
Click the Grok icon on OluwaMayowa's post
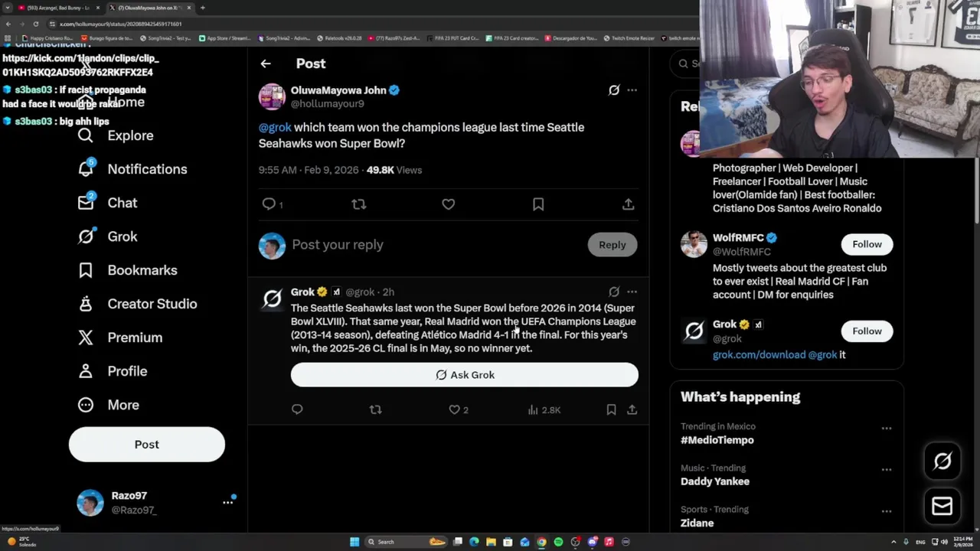(x=614, y=90)
